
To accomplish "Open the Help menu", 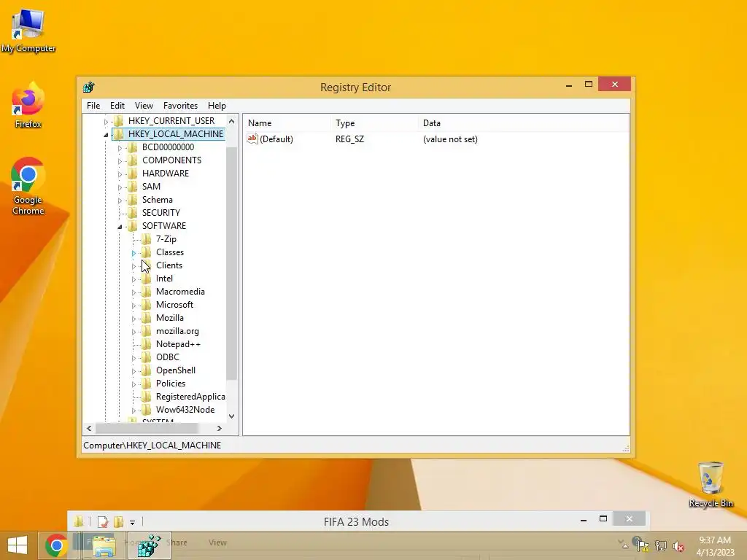I will [217, 106].
